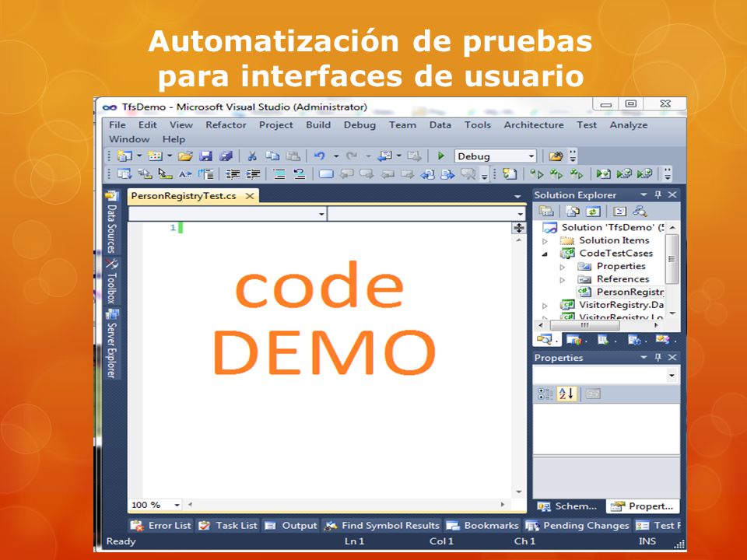Image resolution: width=747 pixels, height=560 pixels.
Task: Open the active files tab list dropdown
Action: 517,197
